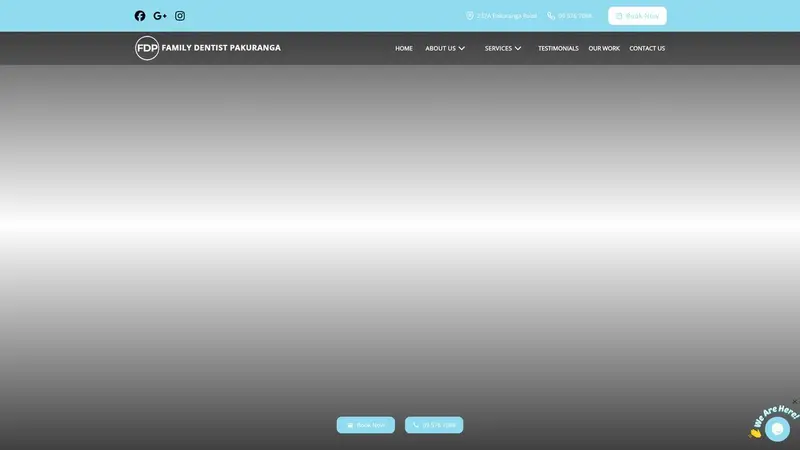Open the Contact Us menu item

[647, 48]
